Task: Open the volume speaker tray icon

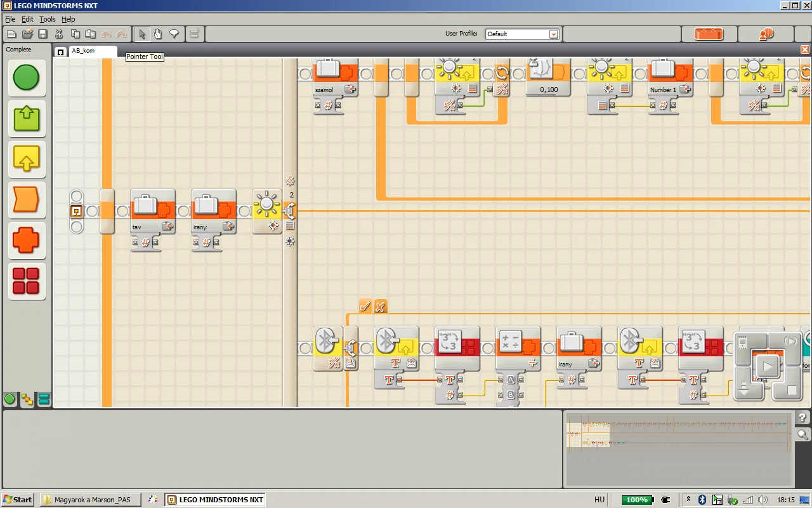Action: tap(763, 500)
